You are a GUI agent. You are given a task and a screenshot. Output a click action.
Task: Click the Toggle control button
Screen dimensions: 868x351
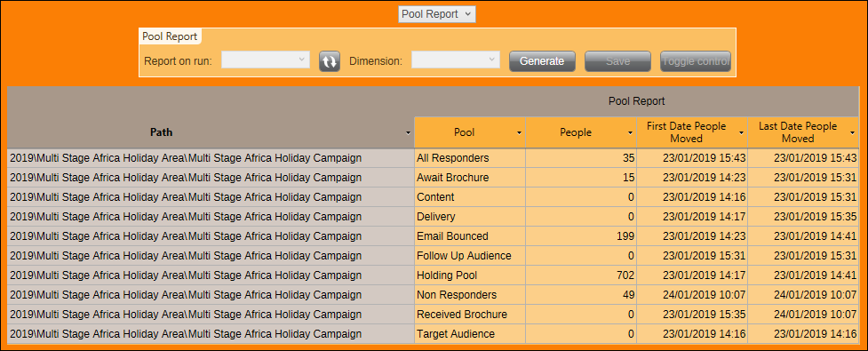click(696, 61)
